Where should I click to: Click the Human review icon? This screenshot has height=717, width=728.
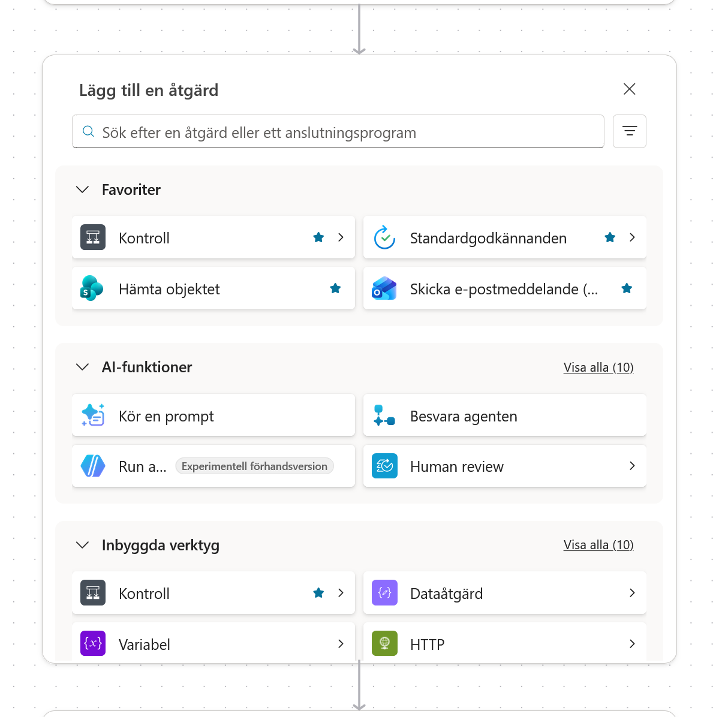coord(384,466)
